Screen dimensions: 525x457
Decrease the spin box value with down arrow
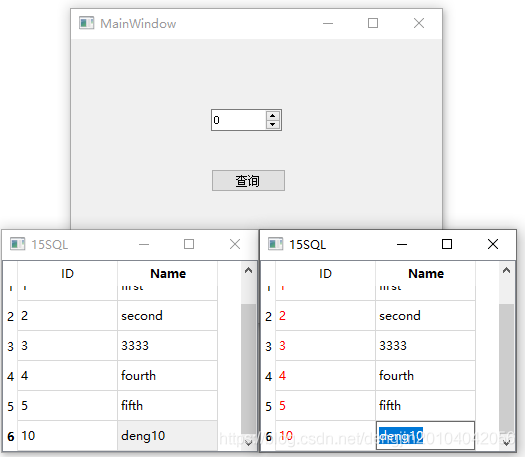click(273, 124)
